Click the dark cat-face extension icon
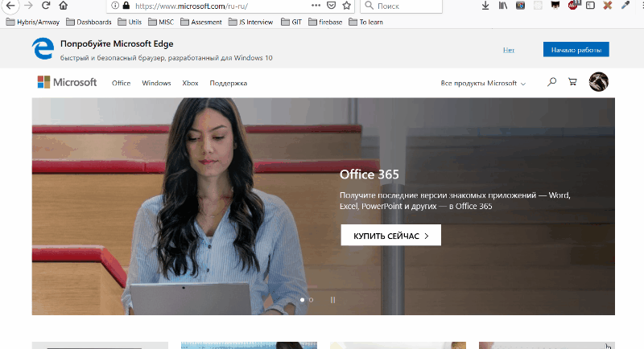Viewport: 644px width, 349px height. click(555, 5)
